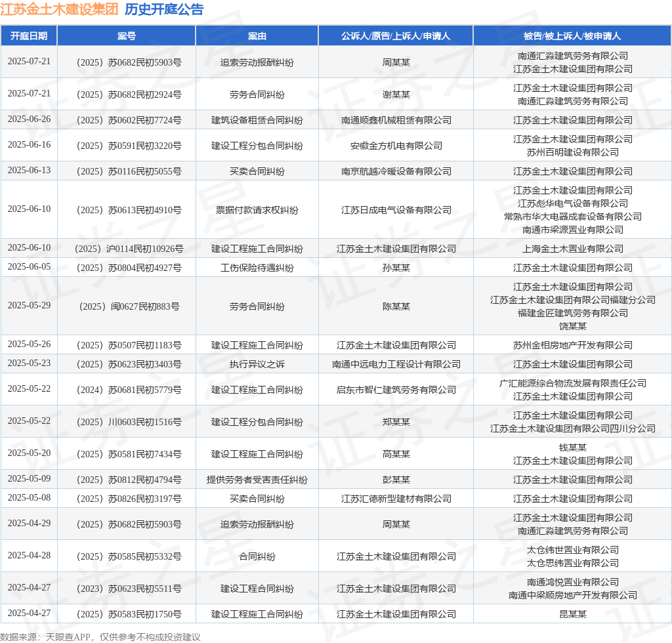Select case number (2025)川0603民初1516号
The image size is (672, 643).
click(129, 423)
